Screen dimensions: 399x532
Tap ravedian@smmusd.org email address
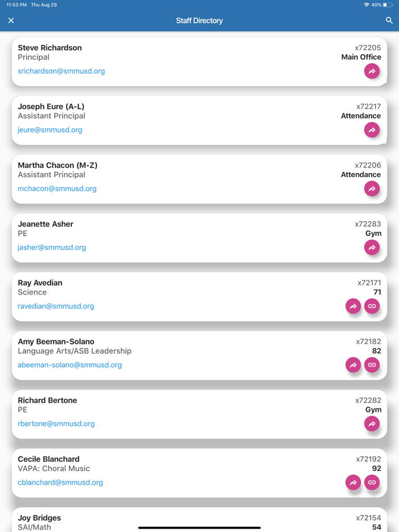[56, 306]
